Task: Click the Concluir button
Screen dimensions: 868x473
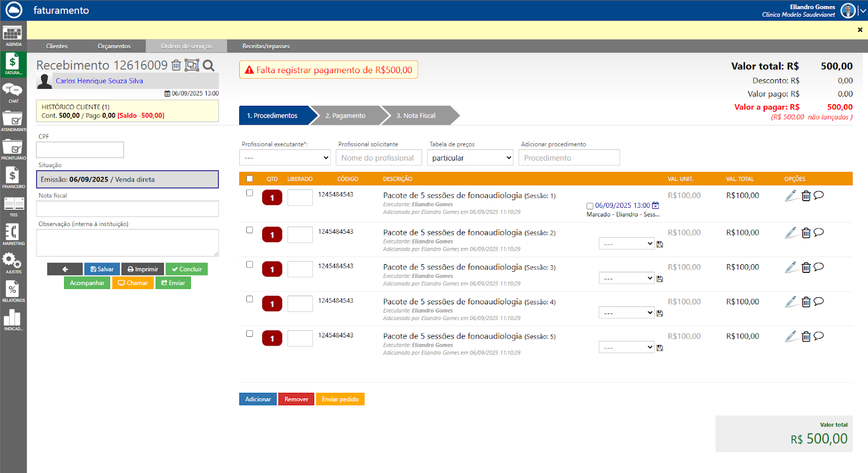Action: 187,269
